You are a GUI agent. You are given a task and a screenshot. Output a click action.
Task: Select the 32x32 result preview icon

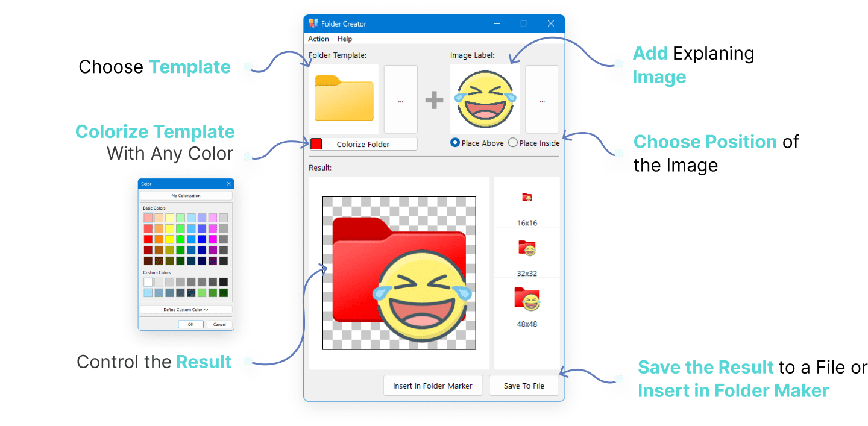coord(527,248)
